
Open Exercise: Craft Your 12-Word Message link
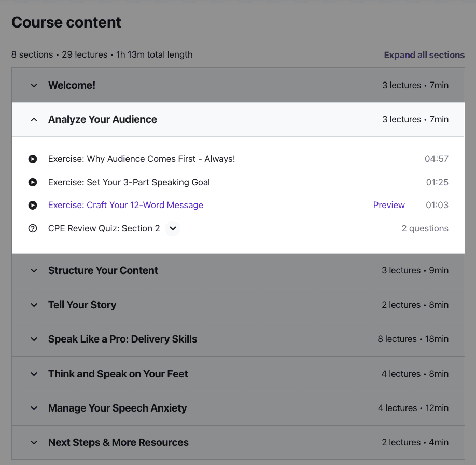pos(125,205)
